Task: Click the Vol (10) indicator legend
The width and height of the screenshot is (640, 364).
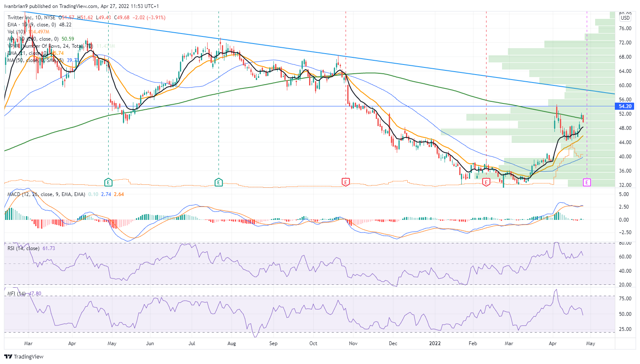Action: (x=16, y=32)
